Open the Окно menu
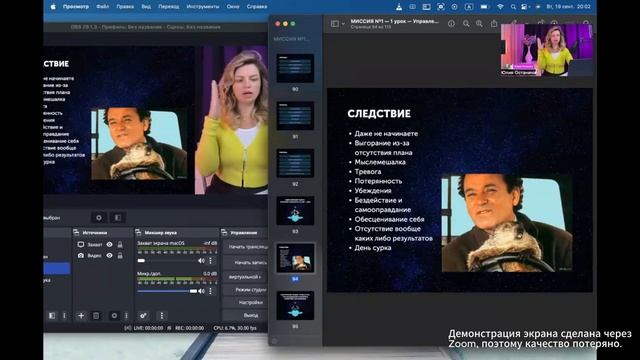 point(233,7)
